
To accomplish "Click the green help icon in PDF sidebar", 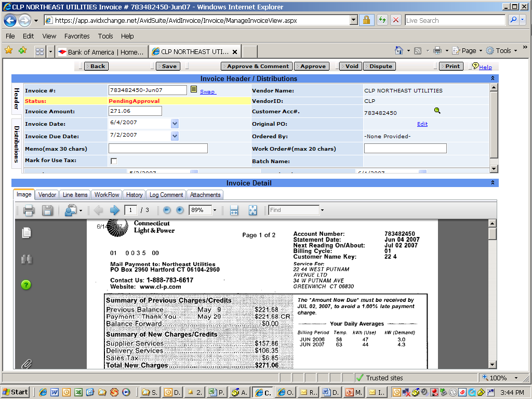I will point(26,285).
